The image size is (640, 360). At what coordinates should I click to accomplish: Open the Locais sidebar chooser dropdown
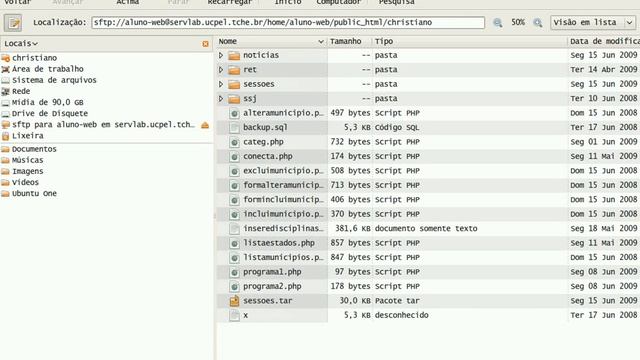pos(21,43)
